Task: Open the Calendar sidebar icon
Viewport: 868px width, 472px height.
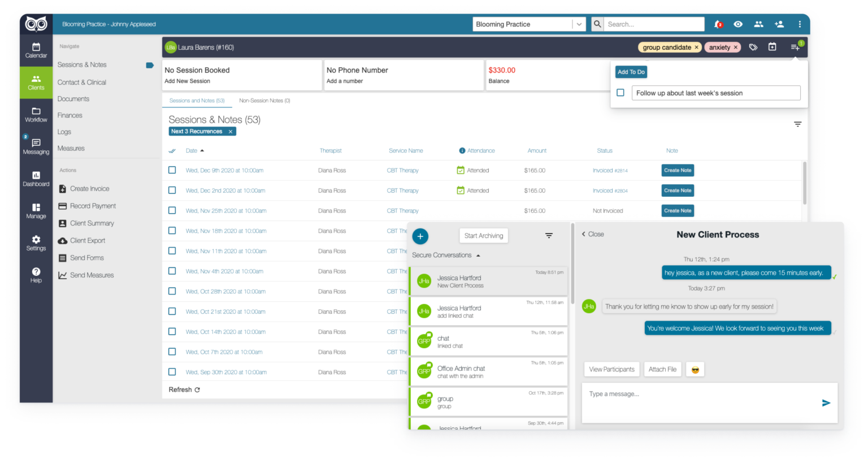Action: pos(36,50)
